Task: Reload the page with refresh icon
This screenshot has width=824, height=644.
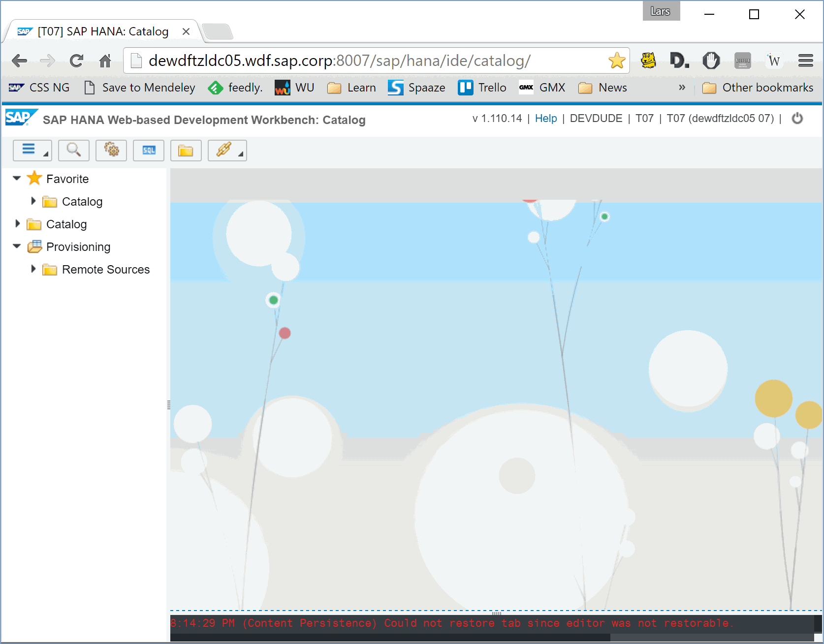Action: (x=76, y=61)
